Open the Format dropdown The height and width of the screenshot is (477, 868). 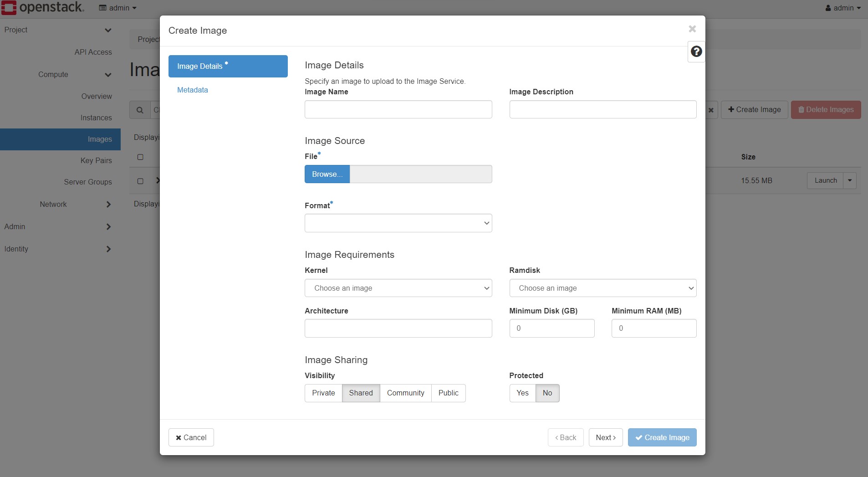398,223
